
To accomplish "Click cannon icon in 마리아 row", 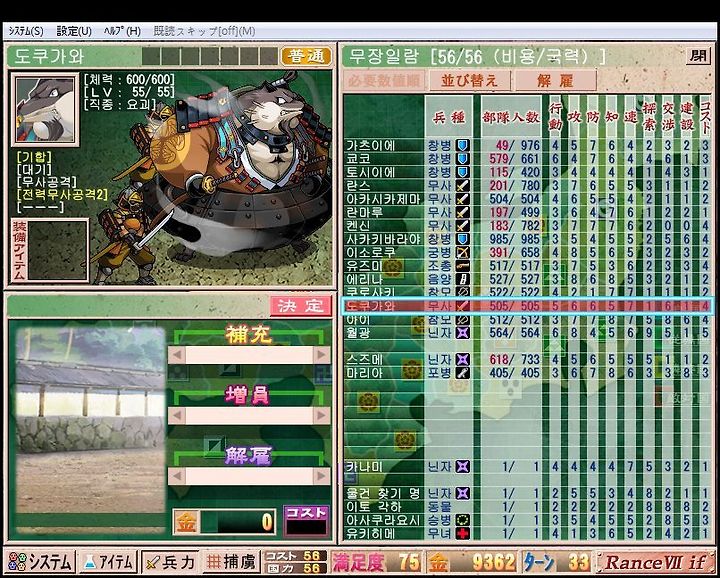I will tap(462, 373).
